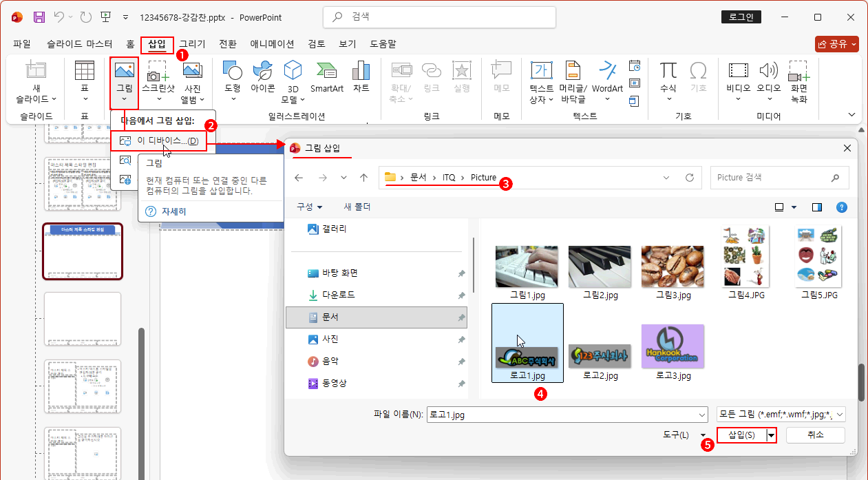Viewport: 868px width, 480px height.
Task: Click the 새 폴더 button
Action: pyautogui.click(x=357, y=207)
